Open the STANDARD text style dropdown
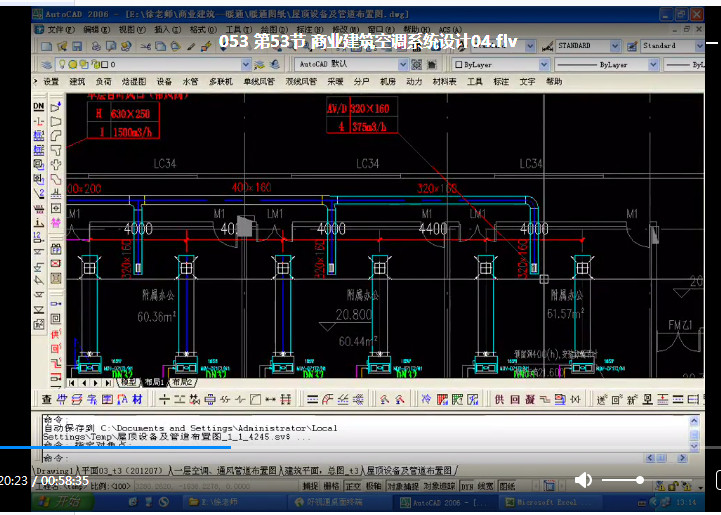 (586, 46)
